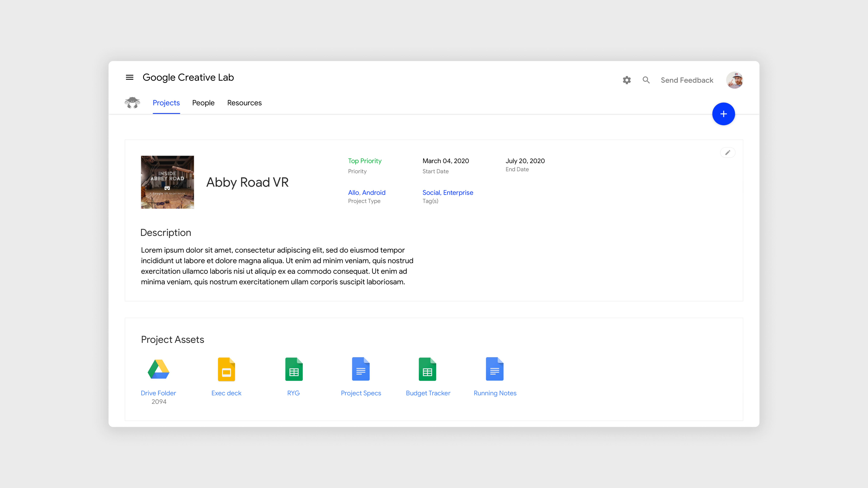Click the settings gear icon
The width and height of the screenshot is (868, 488).
point(627,80)
